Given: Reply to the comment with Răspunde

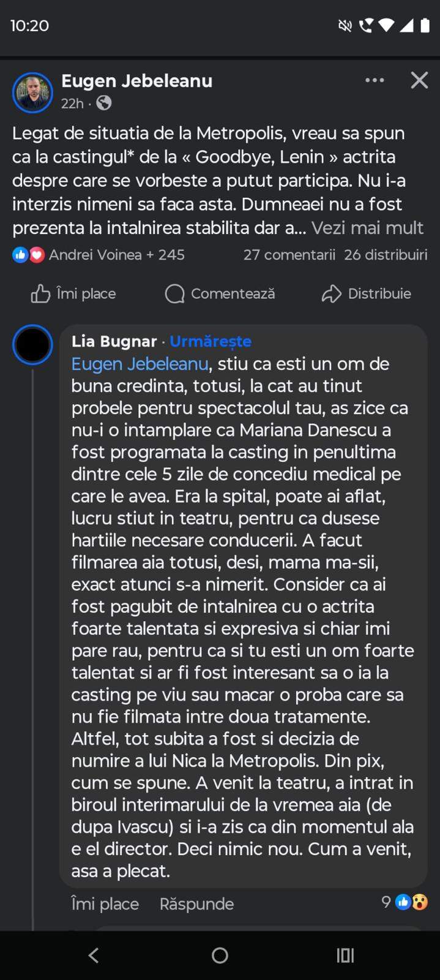Looking at the screenshot, I should click(196, 904).
